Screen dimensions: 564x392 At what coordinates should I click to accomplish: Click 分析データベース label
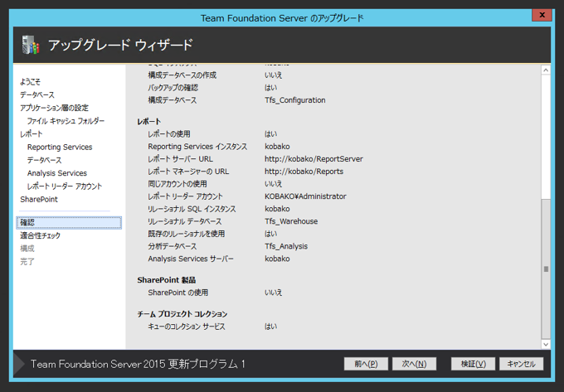click(x=173, y=246)
